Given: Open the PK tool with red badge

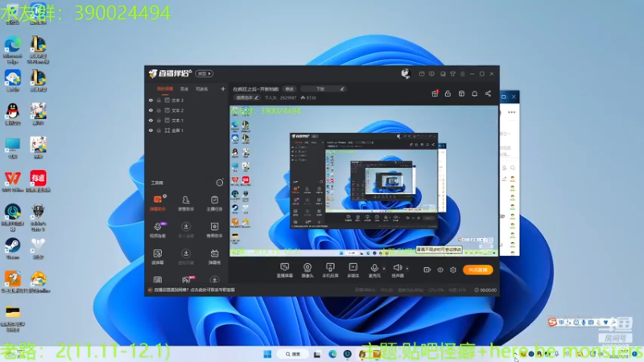Looking at the screenshot, I should pos(186,280).
